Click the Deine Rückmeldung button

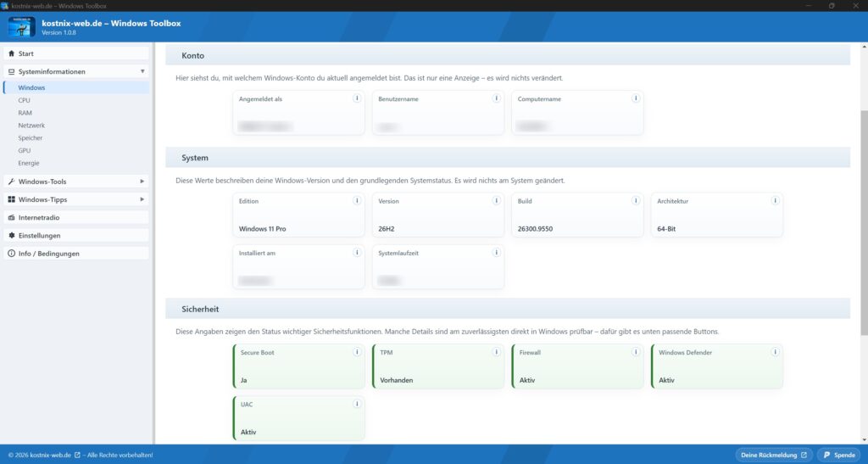(774, 456)
